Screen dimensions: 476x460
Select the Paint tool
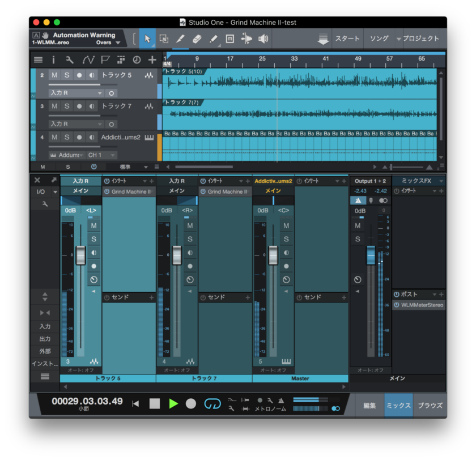[214, 39]
